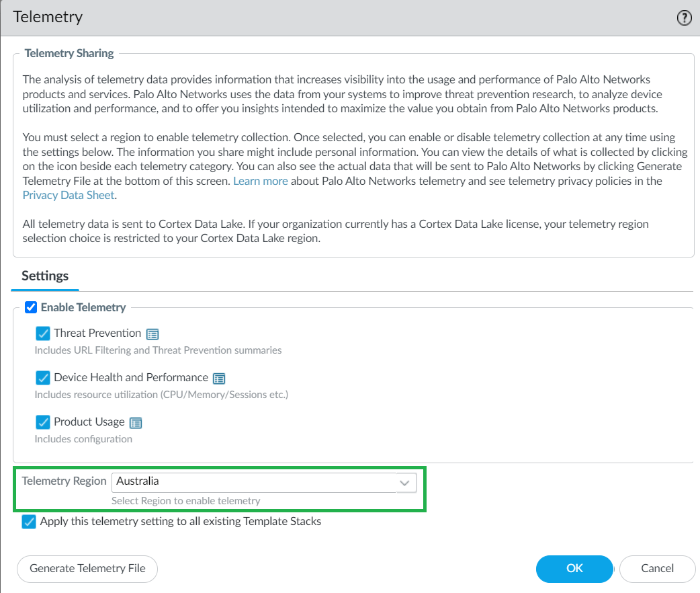The image size is (700, 593).
Task: Switch to the Settings tab
Action: click(x=45, y=276)
